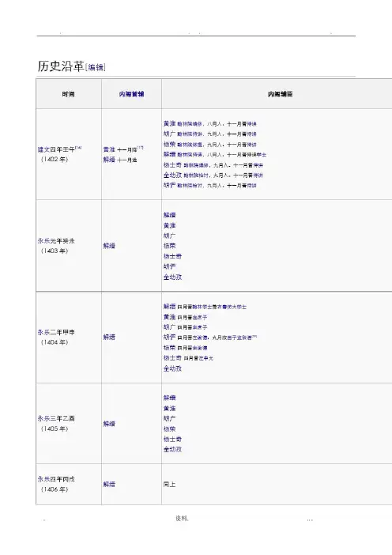Select 胡俨 in the 永乐元年 辅臣 list
Screen dimensions: 392x555
pyautogui.click(x=169, y=266)
